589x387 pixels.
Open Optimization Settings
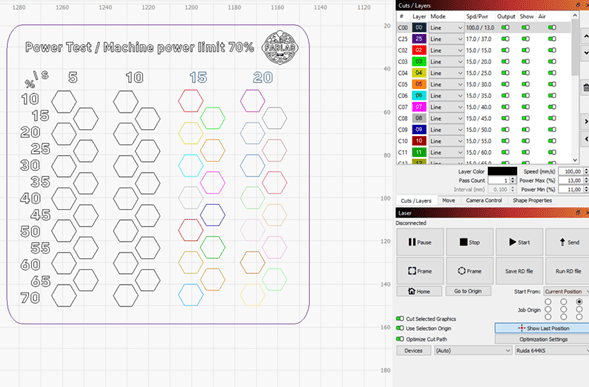point(542,339)
